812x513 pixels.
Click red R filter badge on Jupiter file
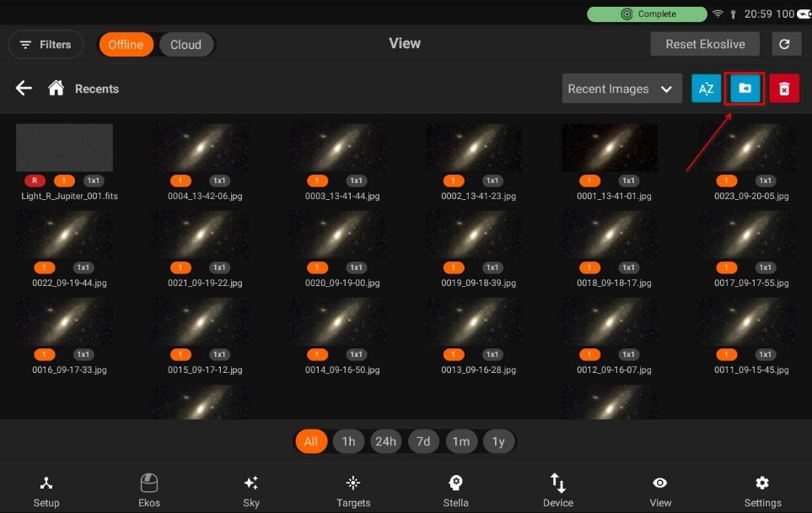click(x=35, y=181)
